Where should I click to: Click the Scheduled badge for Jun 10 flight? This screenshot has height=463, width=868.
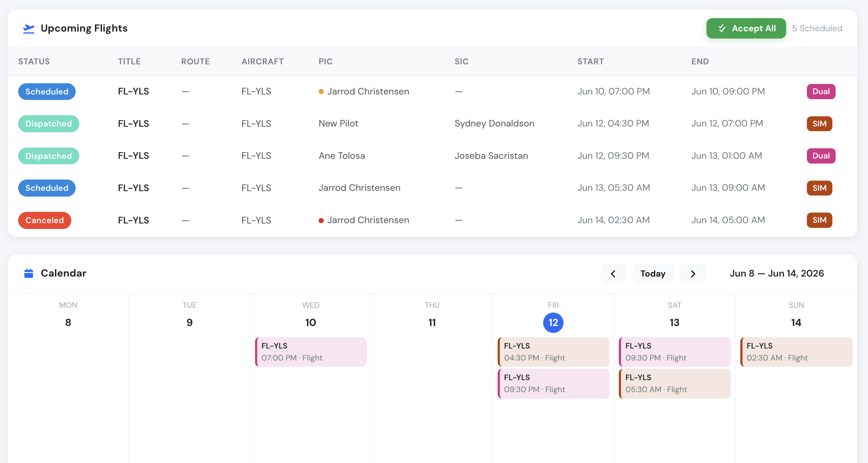click(47, 92)
